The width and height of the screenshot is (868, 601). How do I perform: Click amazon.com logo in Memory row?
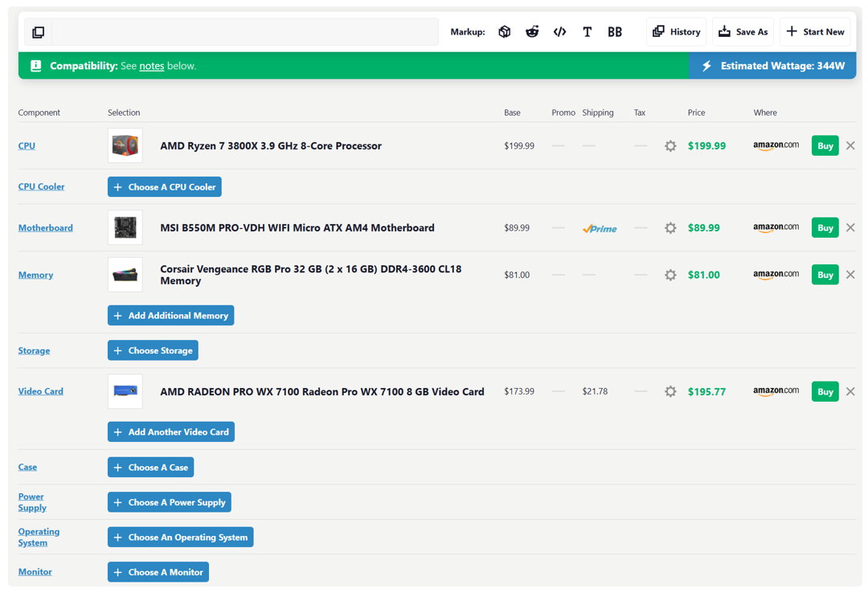[776, 275]
